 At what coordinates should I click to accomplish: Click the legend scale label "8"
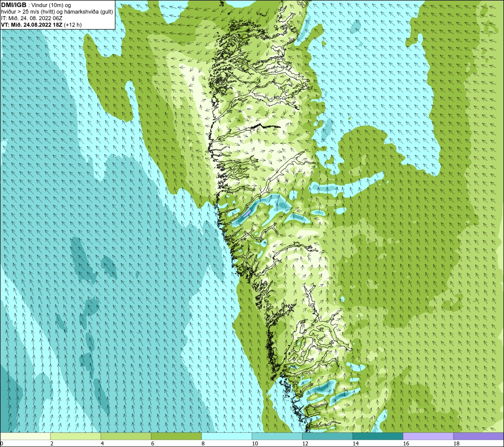pos(203,443)
